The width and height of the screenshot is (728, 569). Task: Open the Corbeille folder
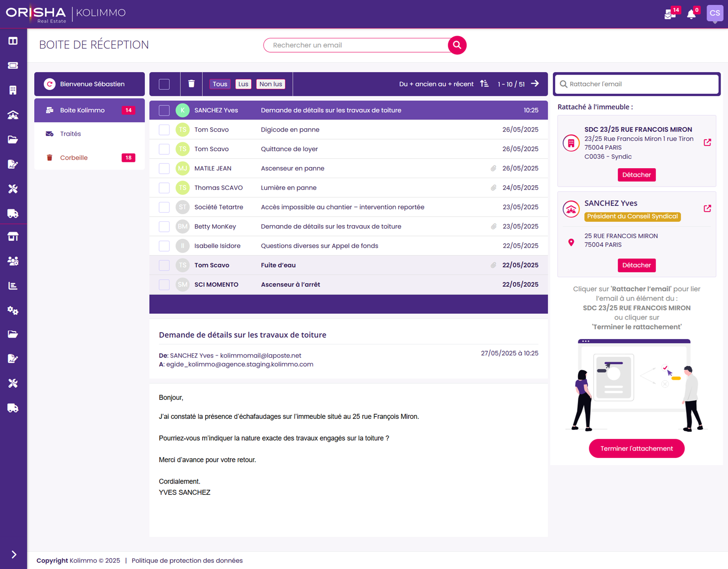pos(89,158)
